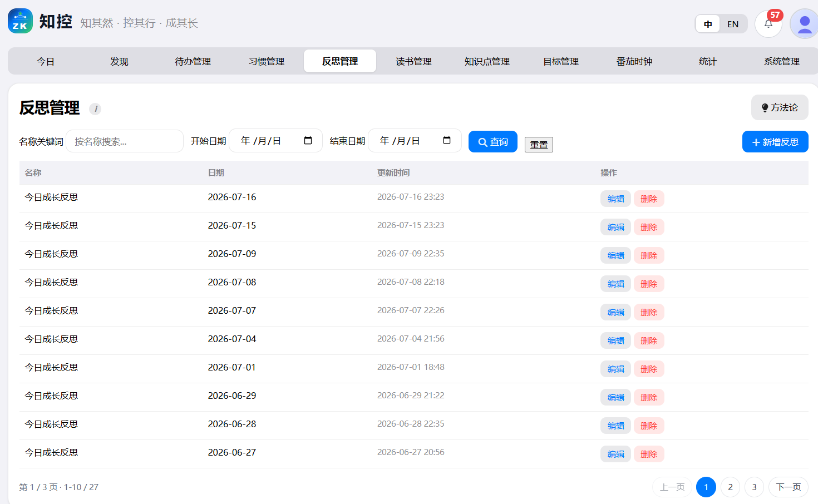818x504 pixels.
Task: Open the 系统管理 tab
Action: [781, 61]
